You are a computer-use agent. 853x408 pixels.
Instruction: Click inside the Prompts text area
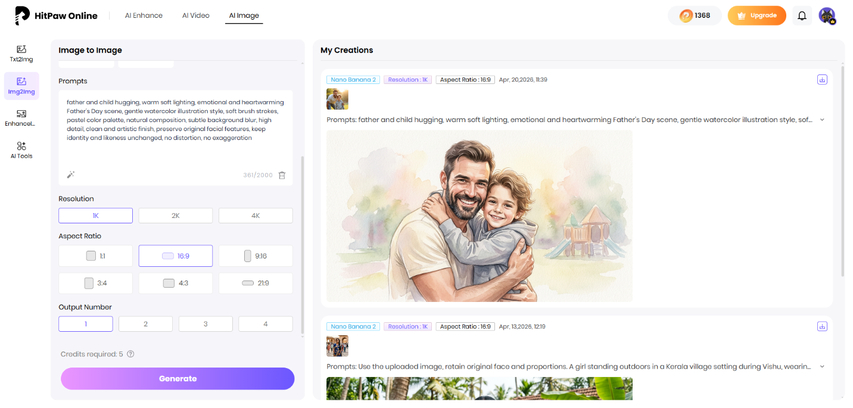[x=176, y=138]
